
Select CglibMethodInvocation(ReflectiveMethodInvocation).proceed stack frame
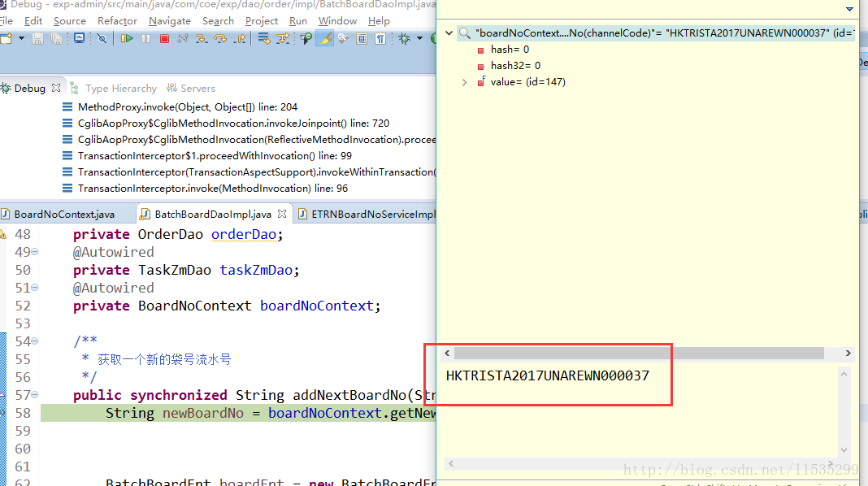click(250, 140)
